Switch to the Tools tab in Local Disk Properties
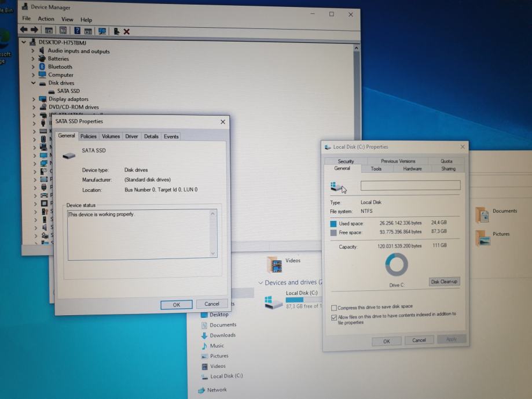The image size is (532, 399). click(x=376, y=169)
